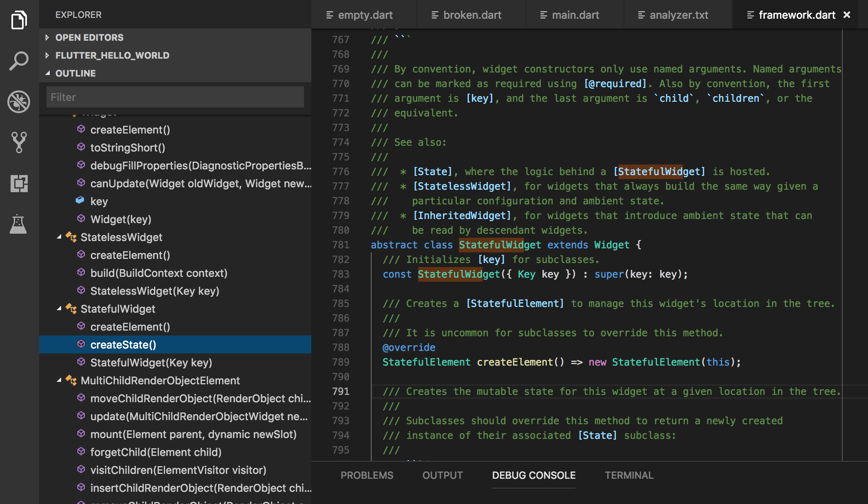Open the analyzer.txt tab
Screen dimensions: 868x504
(x=679, y=15)
